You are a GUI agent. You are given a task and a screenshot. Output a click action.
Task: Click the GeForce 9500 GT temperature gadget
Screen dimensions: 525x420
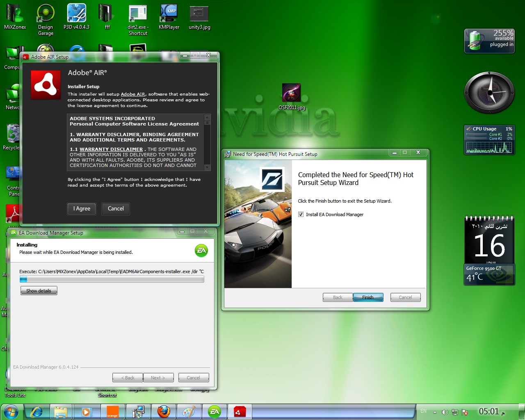pos(489,274)
